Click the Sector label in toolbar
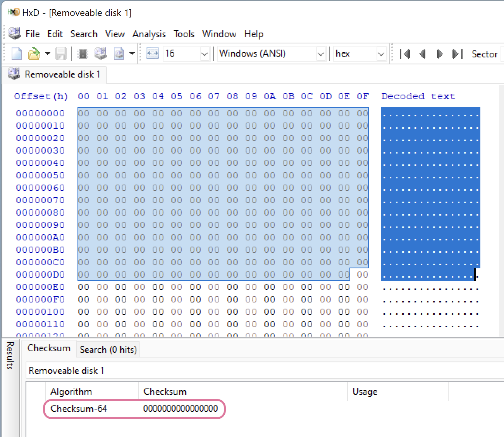Image resolution: width=504 pixels, height=437 pixels. [484, 54]
